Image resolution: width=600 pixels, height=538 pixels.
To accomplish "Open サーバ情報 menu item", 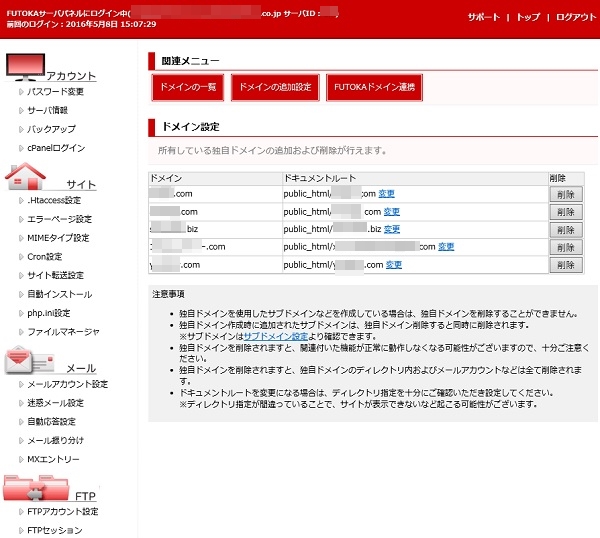I will pos(47,111).
